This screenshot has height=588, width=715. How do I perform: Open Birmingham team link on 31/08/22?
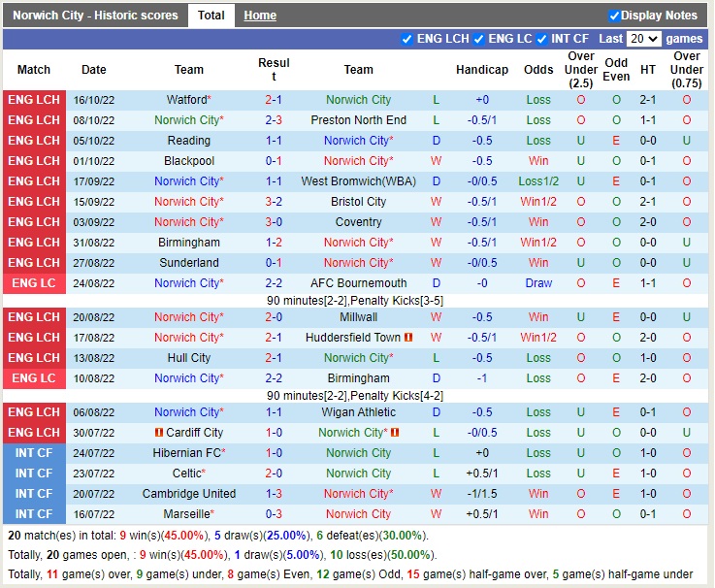pyautogui.click(x=189, y=243)
